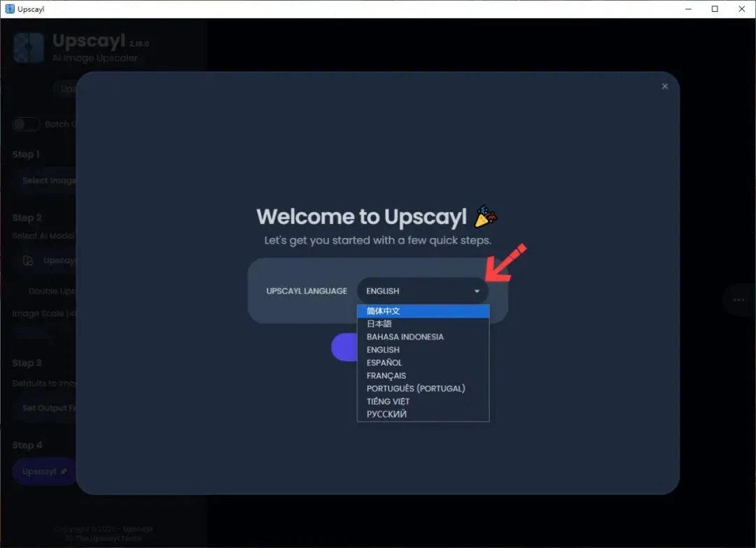Click the Upscayl link in the copyright footer
Image resolution: width=756 pixels, height=548 pixels.
point(138,528)
